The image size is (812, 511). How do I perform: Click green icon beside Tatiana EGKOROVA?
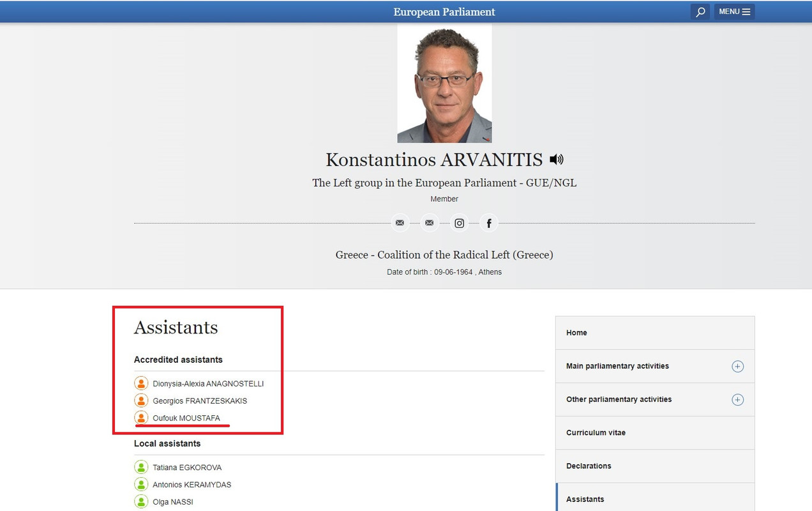pyautogui.click(x=141, y=468)
